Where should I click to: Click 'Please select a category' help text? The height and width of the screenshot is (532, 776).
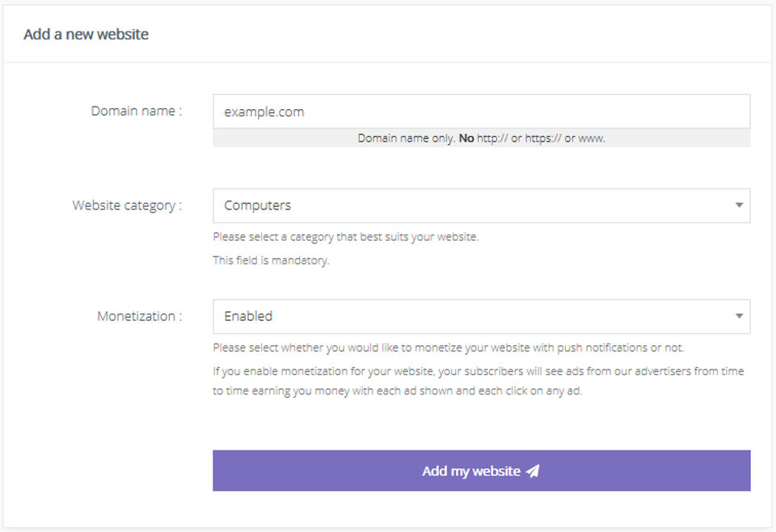346,237
